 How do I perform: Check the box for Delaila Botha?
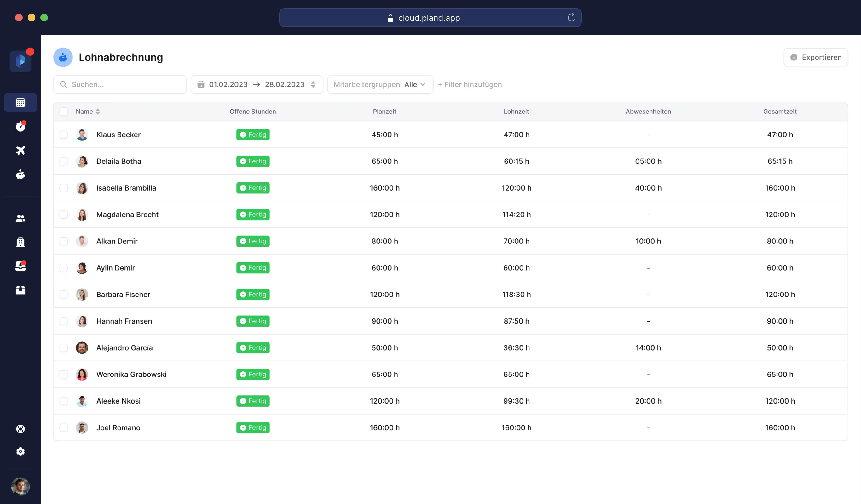tap(64, 161)
